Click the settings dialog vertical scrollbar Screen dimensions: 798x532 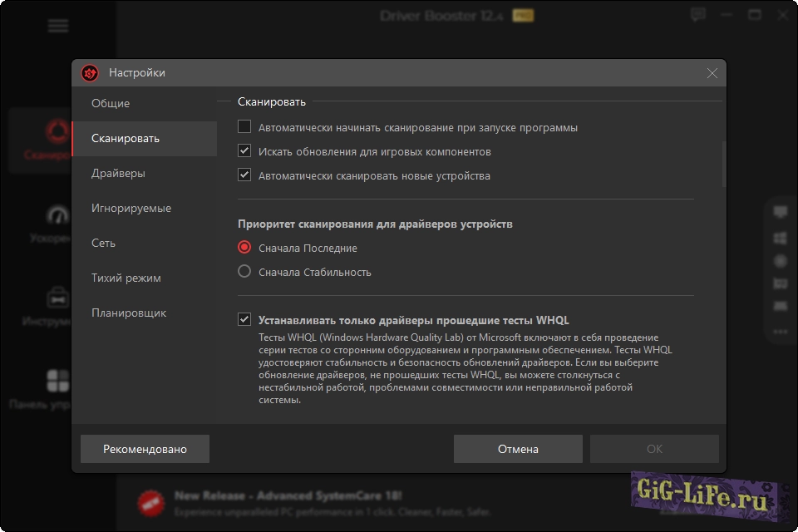(x=723, y=165)
